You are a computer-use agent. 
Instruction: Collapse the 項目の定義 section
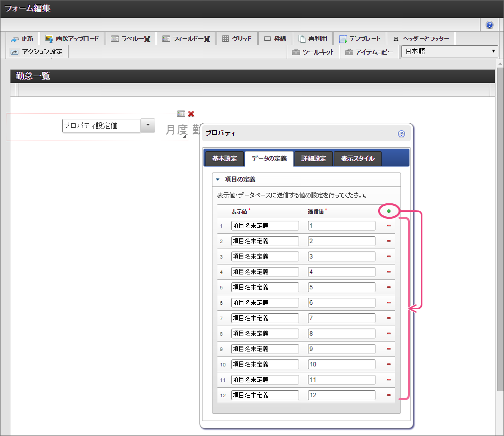(217, 179)
